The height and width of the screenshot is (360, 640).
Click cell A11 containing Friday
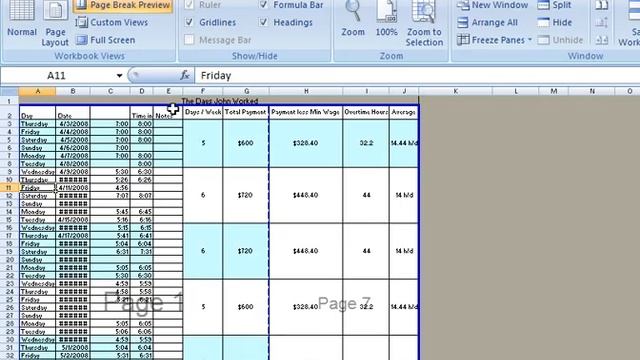[37, 188]
